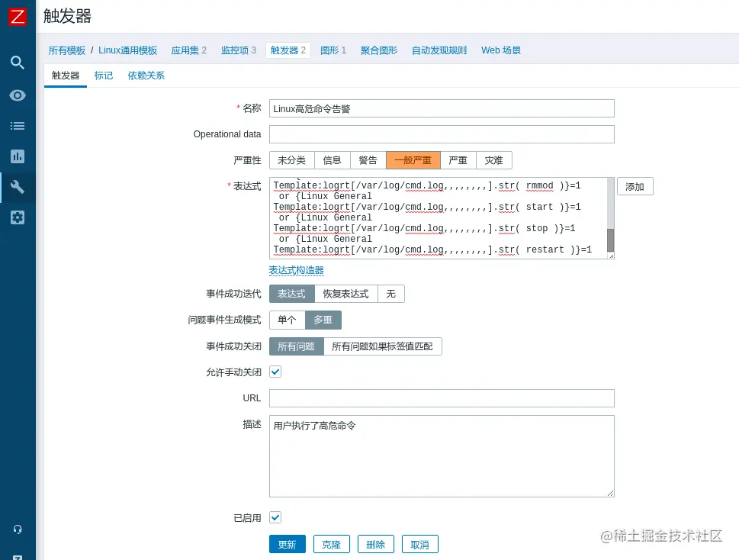Open the 依赖关系 tab
Screen dimensions: 739x560
(146, 76)
